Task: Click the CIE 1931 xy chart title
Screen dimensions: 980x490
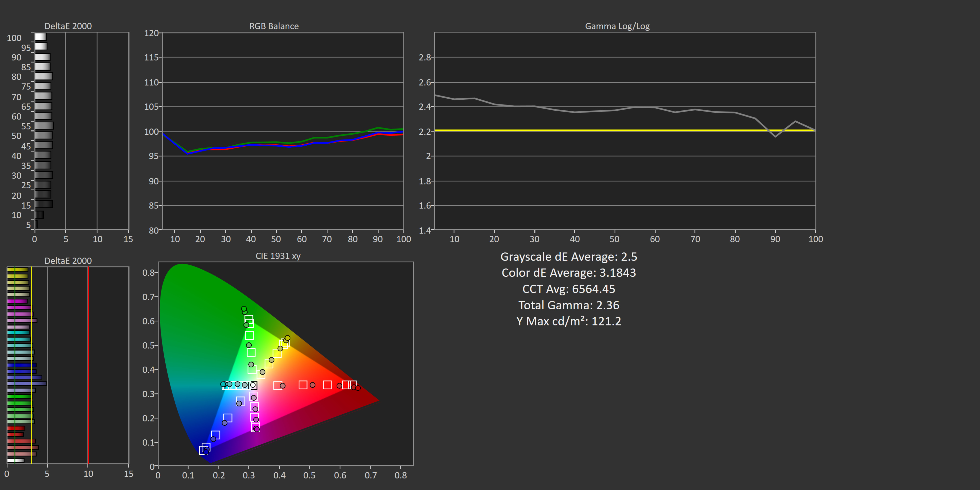Action: (x=278, y=256)
